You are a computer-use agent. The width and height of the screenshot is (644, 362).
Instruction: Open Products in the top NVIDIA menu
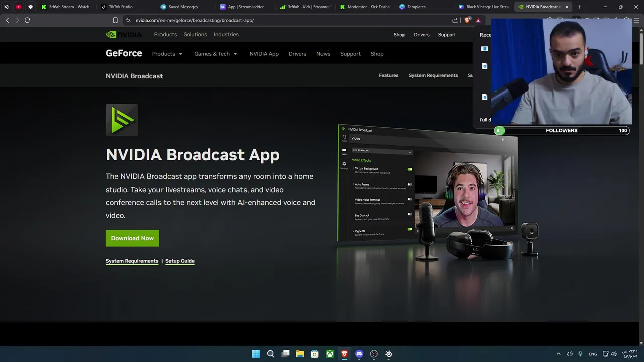click(x=166, y=35)
